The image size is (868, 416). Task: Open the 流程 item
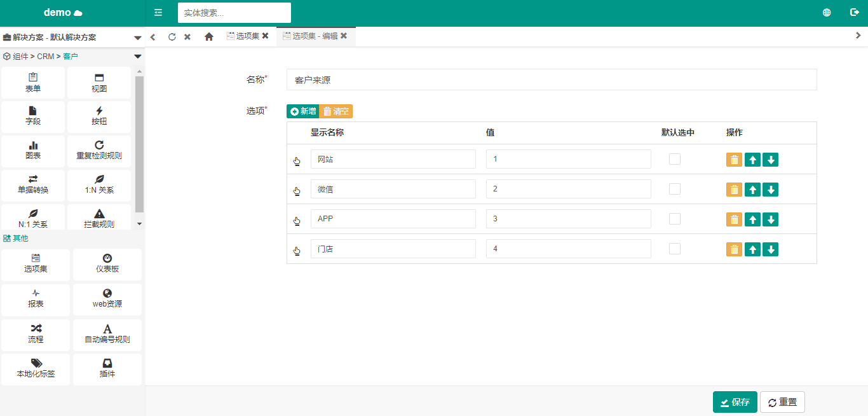click(x=36, y=334)
